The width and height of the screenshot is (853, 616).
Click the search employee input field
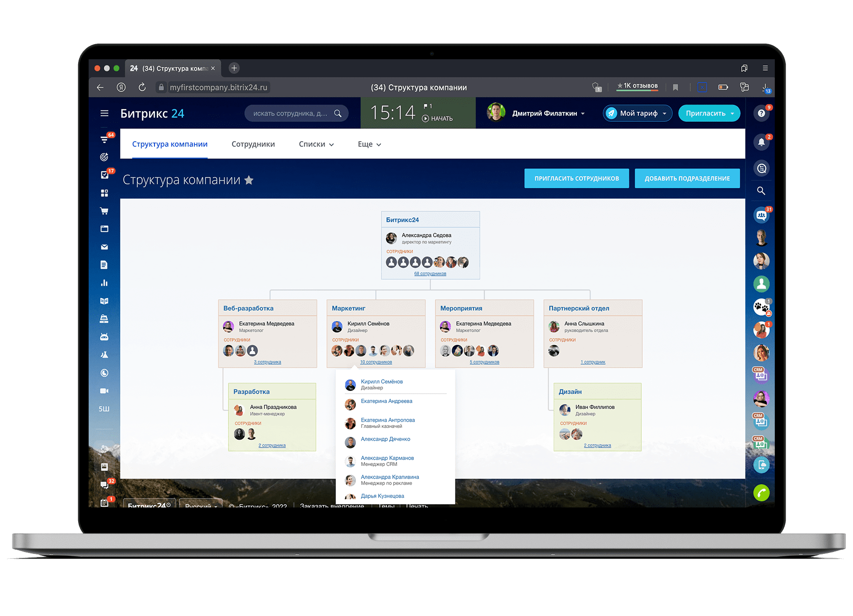click(x=296, y=113)
